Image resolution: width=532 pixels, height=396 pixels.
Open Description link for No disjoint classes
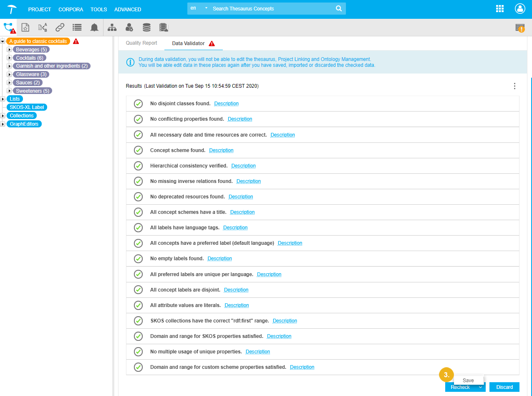tap(226, 104)
